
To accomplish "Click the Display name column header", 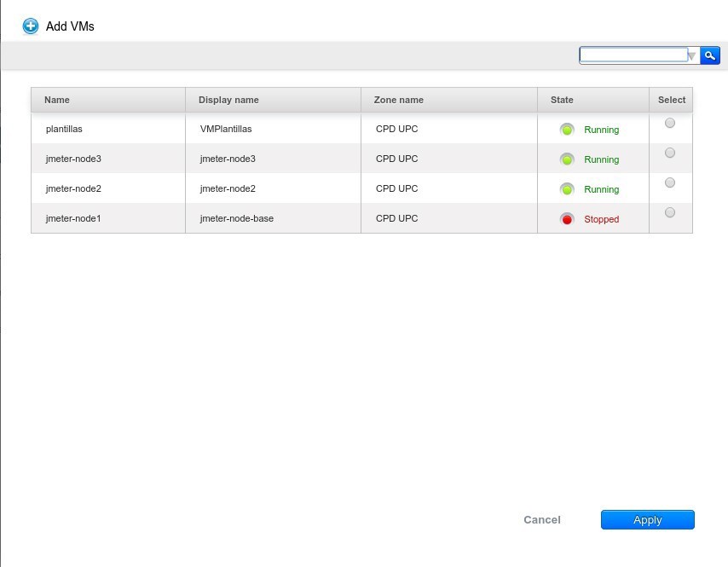I will click(228, 100).
